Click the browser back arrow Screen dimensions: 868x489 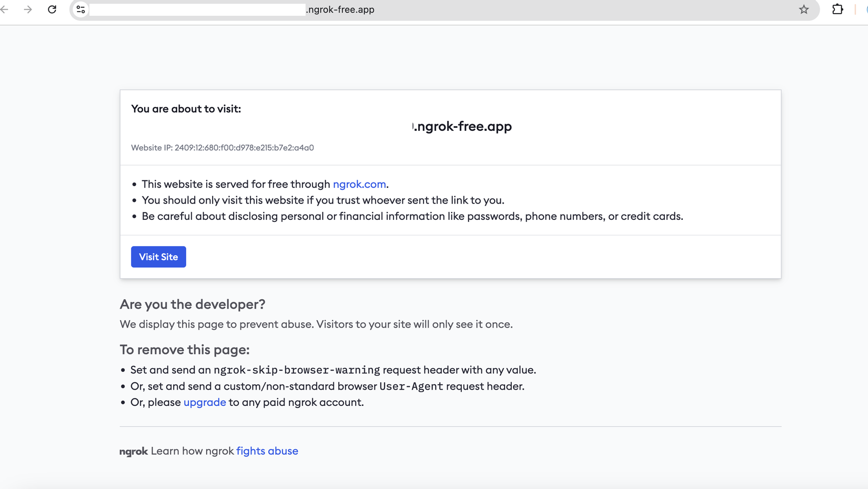pos(5,9)
